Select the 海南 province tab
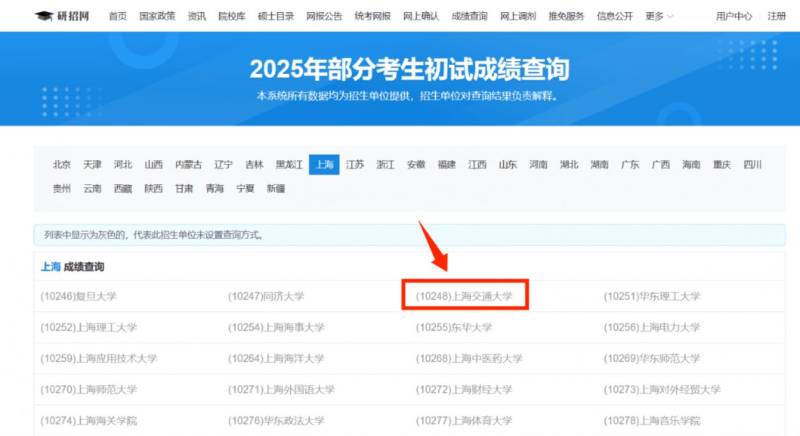The width and height of the screenshot is (800, 436). coord(691,165)
